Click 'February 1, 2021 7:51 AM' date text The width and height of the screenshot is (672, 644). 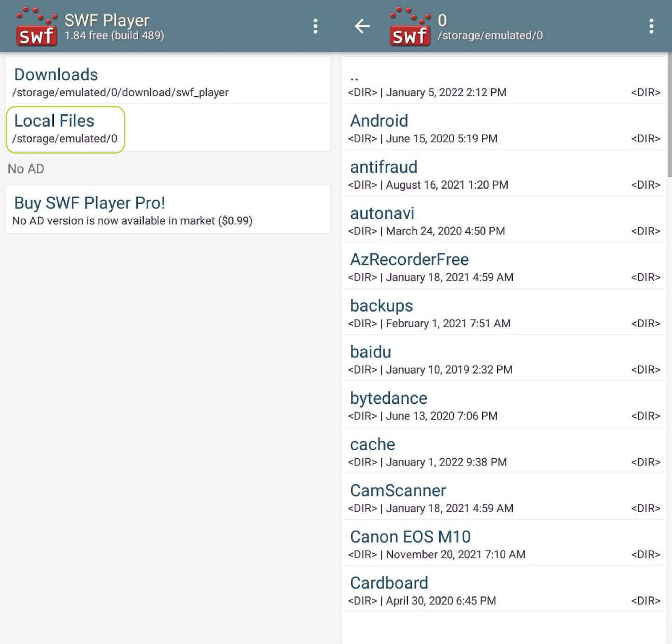pos(448,323)
